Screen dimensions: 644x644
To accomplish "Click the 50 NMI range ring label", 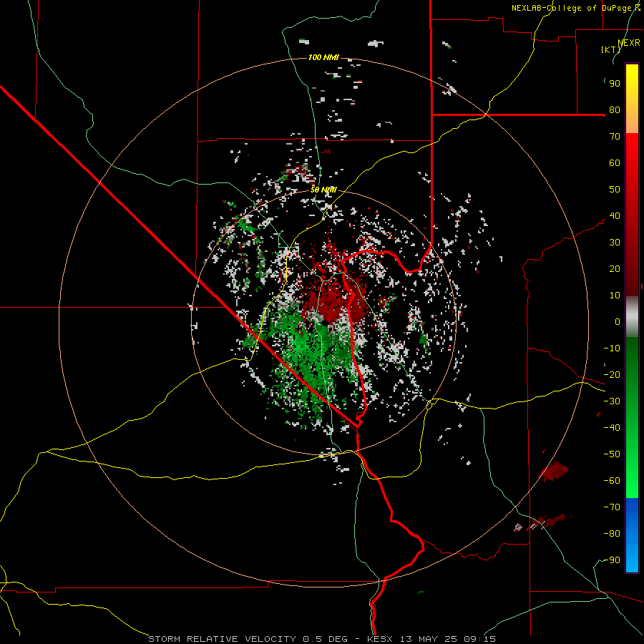I will [x=323, y=190].
